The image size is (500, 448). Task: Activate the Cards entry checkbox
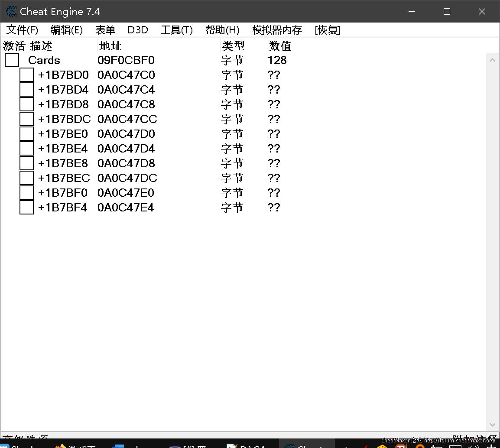[12, 60]
